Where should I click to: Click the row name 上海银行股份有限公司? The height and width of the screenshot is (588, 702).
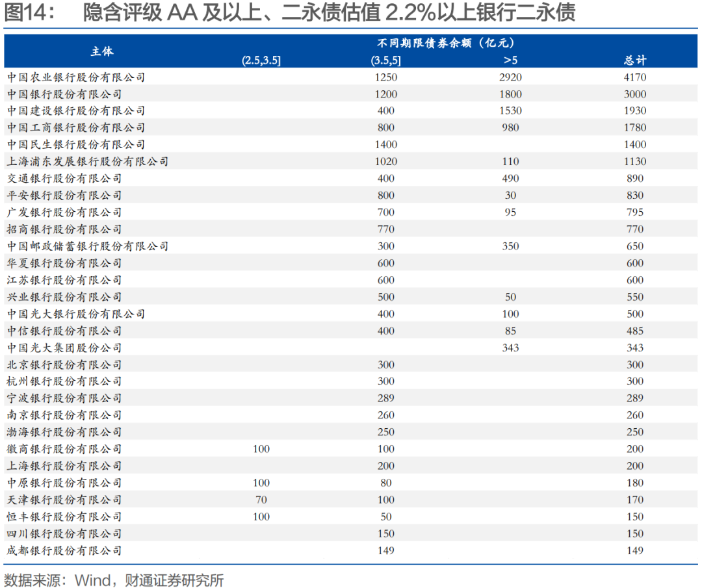pyautogui.click(x=64, y=467)
